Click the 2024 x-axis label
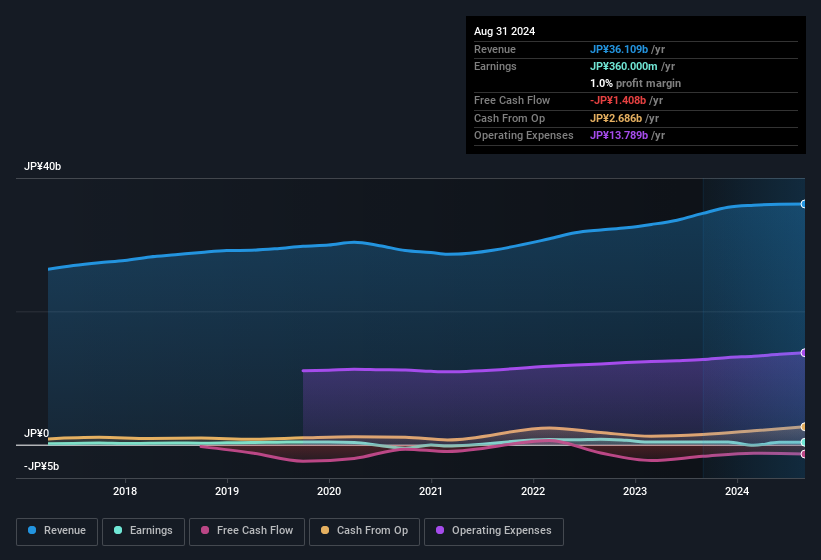 pos(737,491)
